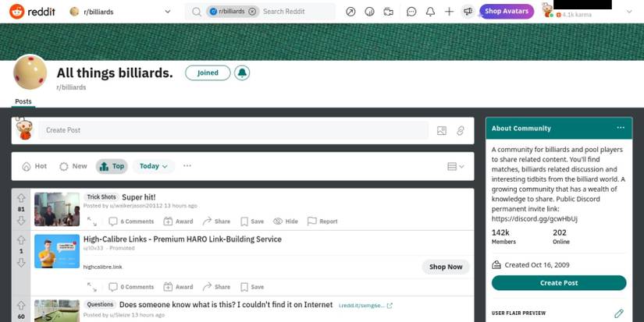
Task: Click the highcalibre.link URL
Action: [103, 267]
